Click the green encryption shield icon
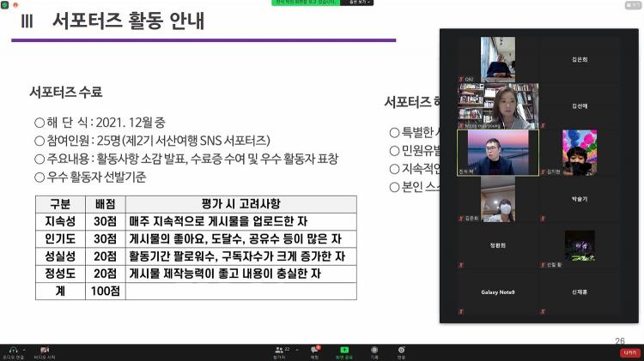Viewport: 644px width, 361px height. [6, 5]
